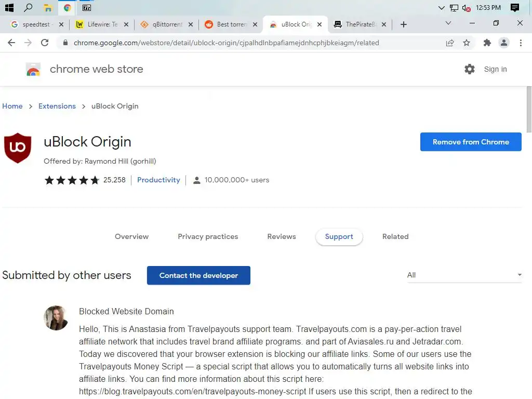Viewport: 532px width, 399px height.
Task: Open the web store settings gear
Action: coord(470,69)
